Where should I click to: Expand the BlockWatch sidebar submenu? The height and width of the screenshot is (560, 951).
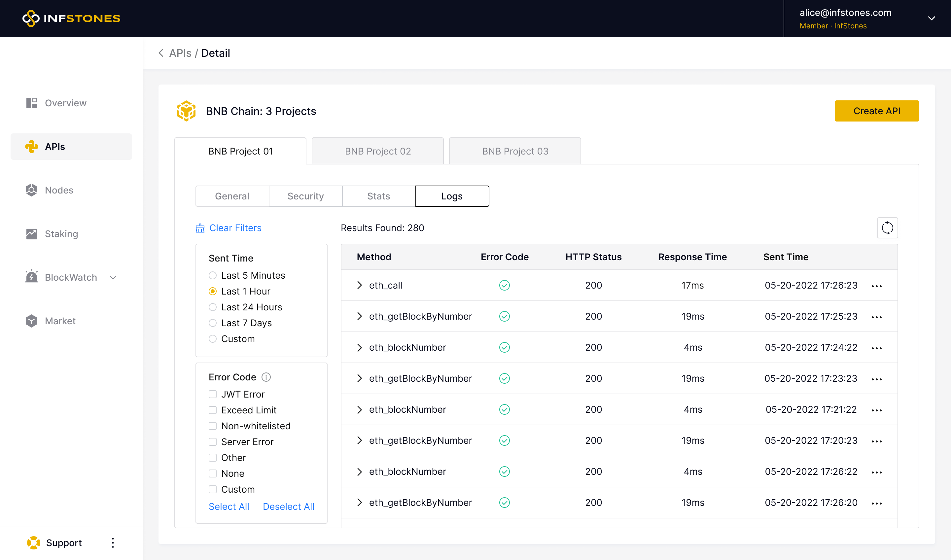coord(113,278)
